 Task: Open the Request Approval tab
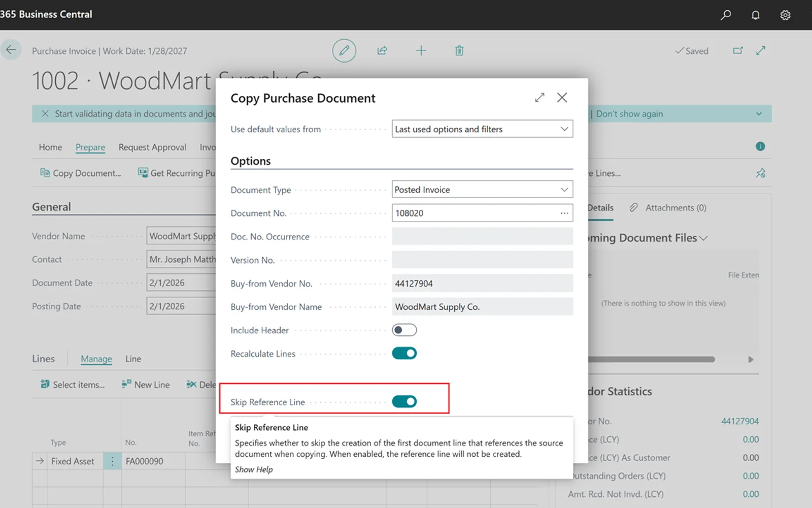click(152, 147)
